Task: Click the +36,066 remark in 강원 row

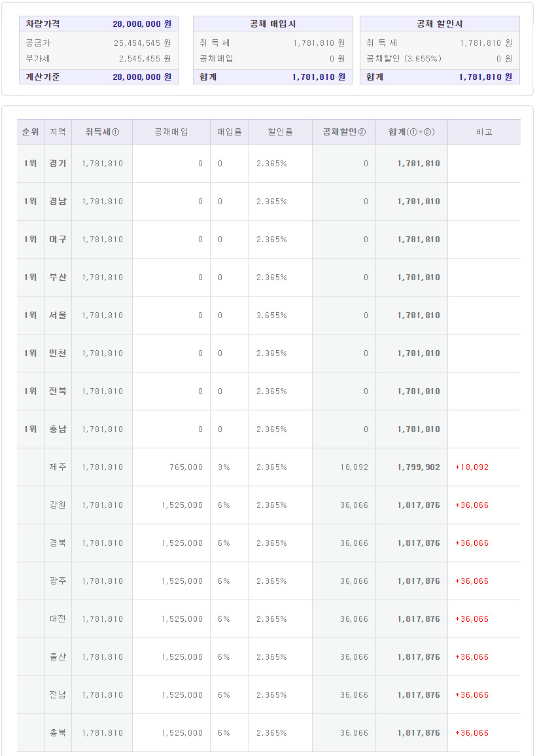Action: [x=472, y=505]
